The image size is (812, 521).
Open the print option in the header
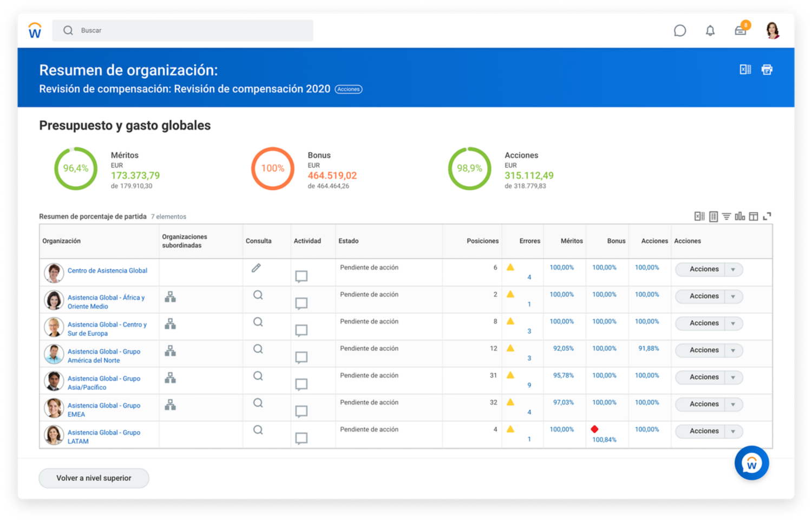[x=767, y=69]
